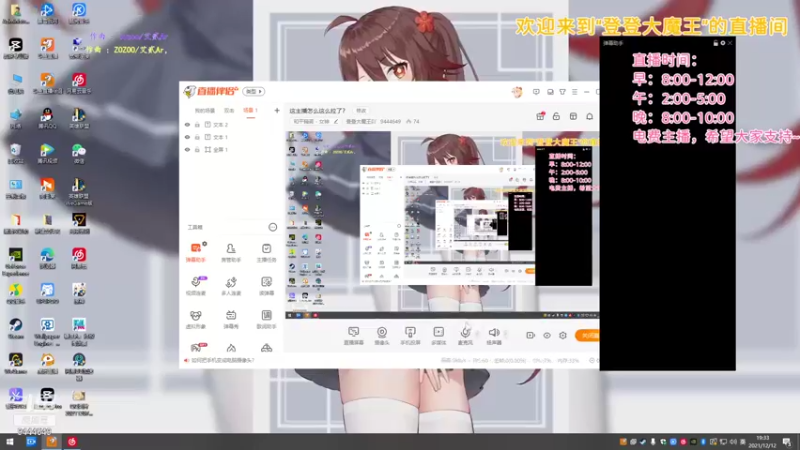Open the 弹幕秀 tool
The image size is (800, 450).
231,319
